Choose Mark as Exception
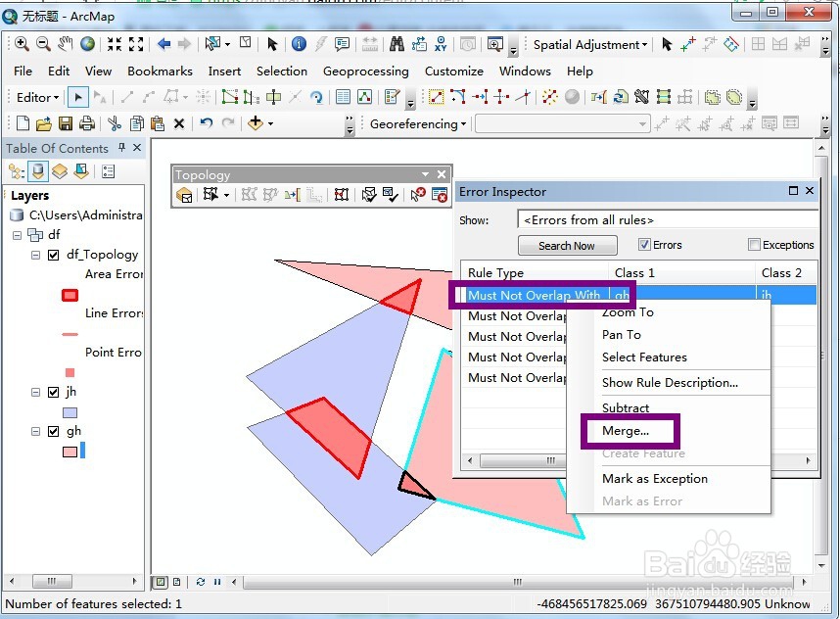The width and height of the screenshot is (840, 619). point(655,479)
